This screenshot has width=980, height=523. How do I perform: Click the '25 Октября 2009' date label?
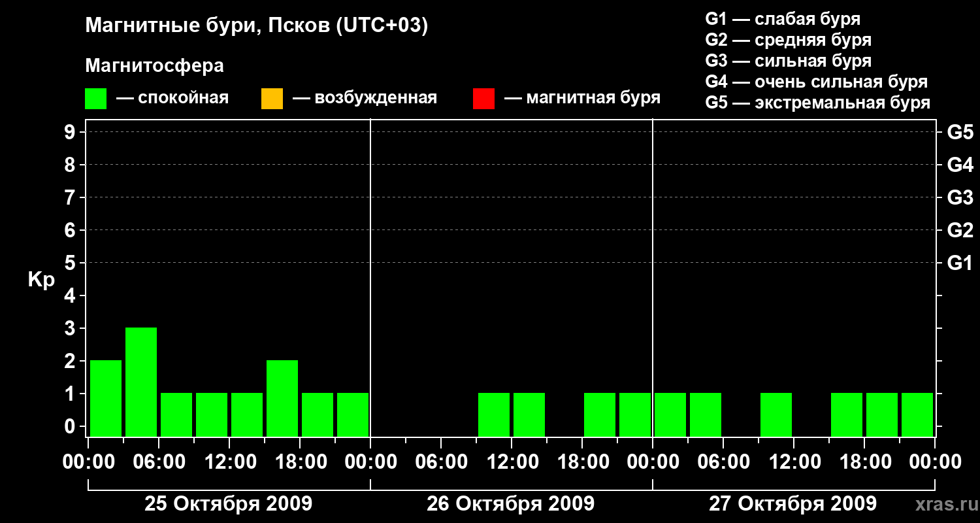click(228, 503)
